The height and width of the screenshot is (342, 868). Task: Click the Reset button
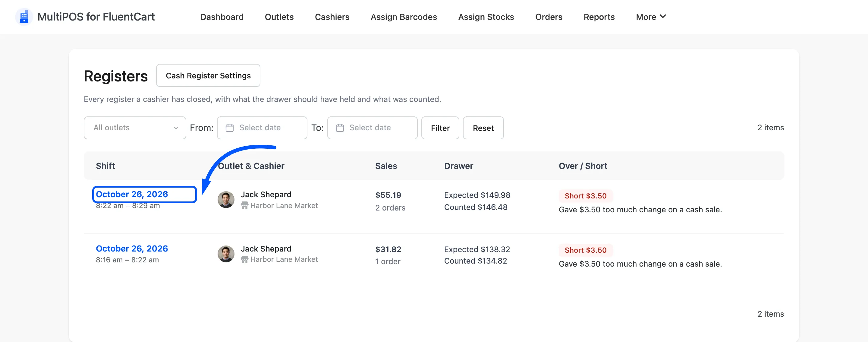483,128
